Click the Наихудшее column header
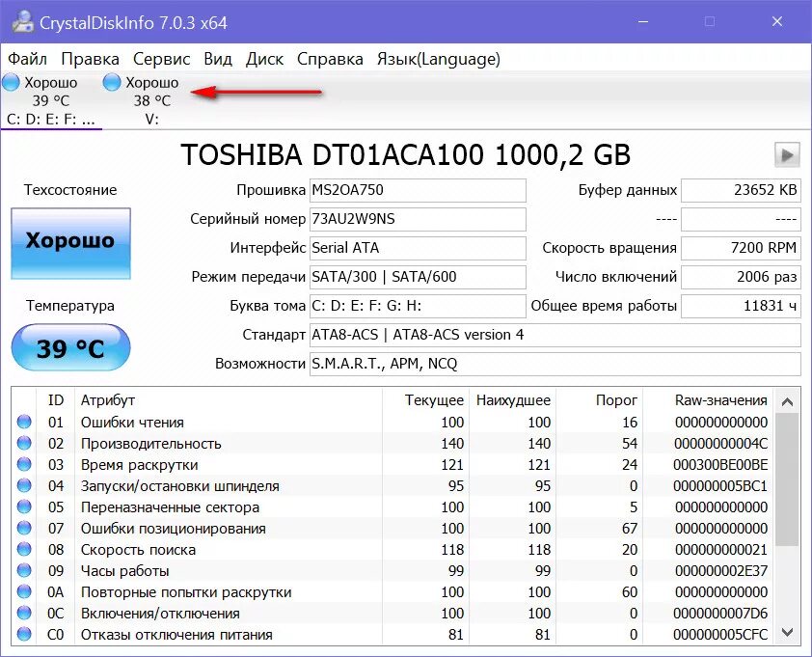Viewport: 812px width, 657px height. coord(513,400)
